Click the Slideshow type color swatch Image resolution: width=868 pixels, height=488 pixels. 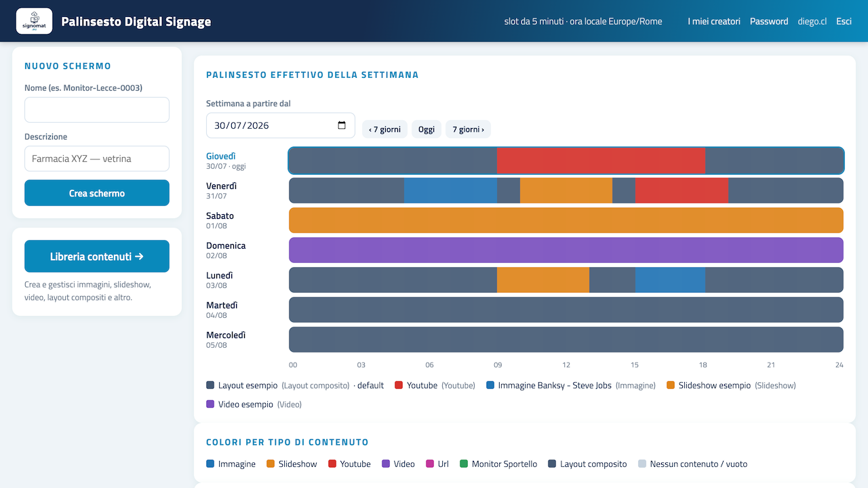pyautogui.click(x=271, y=464)
